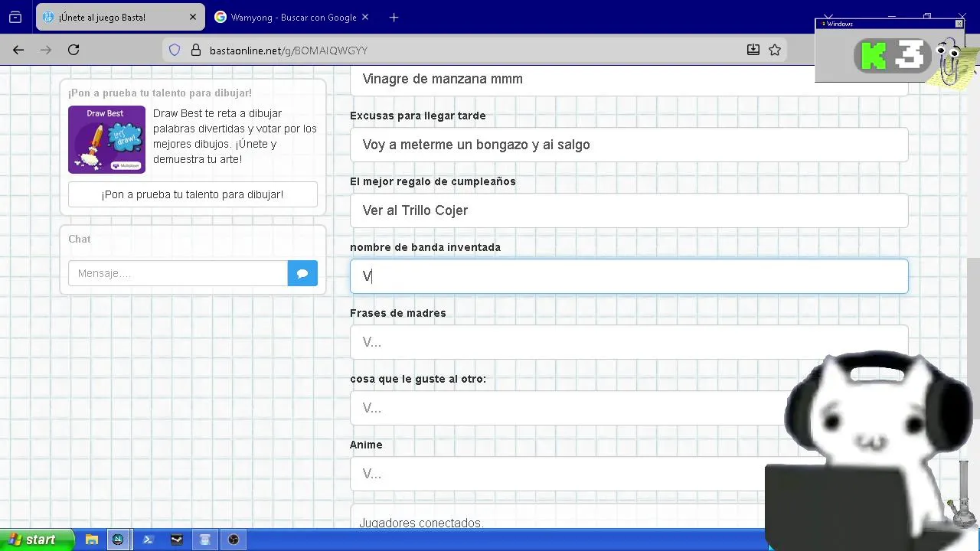Click the browser forward arrow

click(x=46, y=50)
